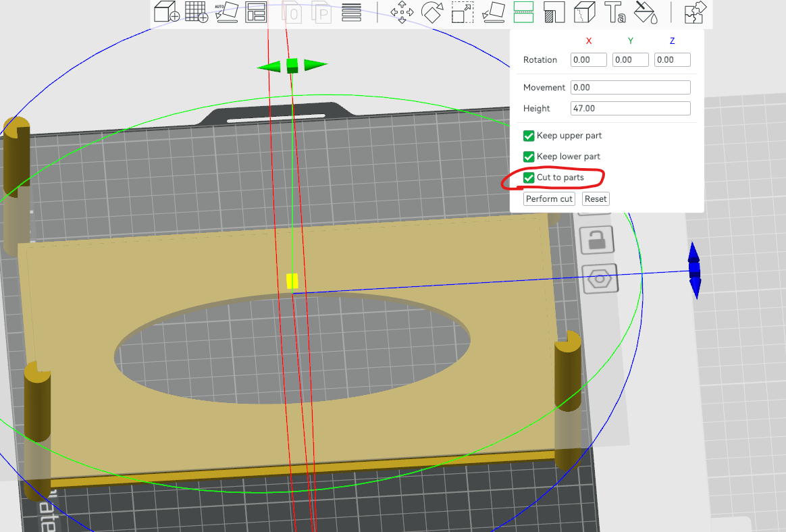Activate the Lay on face tool
The height and width of the screenshot is (532, 786).
click(492, 11)
